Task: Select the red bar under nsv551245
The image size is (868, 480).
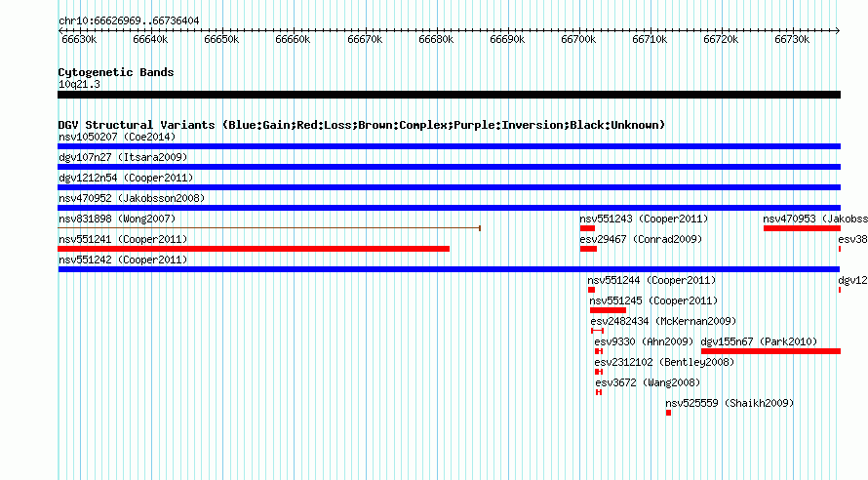Action: click(x=608, y=310)
